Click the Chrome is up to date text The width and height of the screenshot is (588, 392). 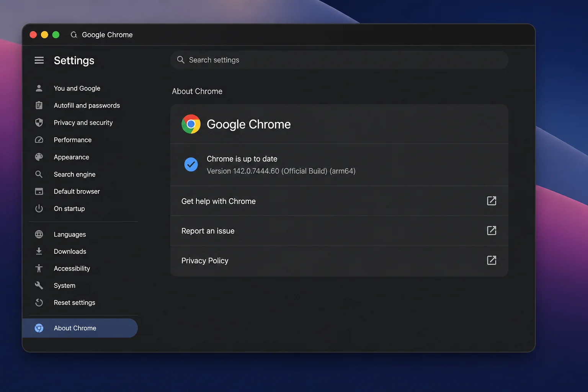tap(242, 159)
